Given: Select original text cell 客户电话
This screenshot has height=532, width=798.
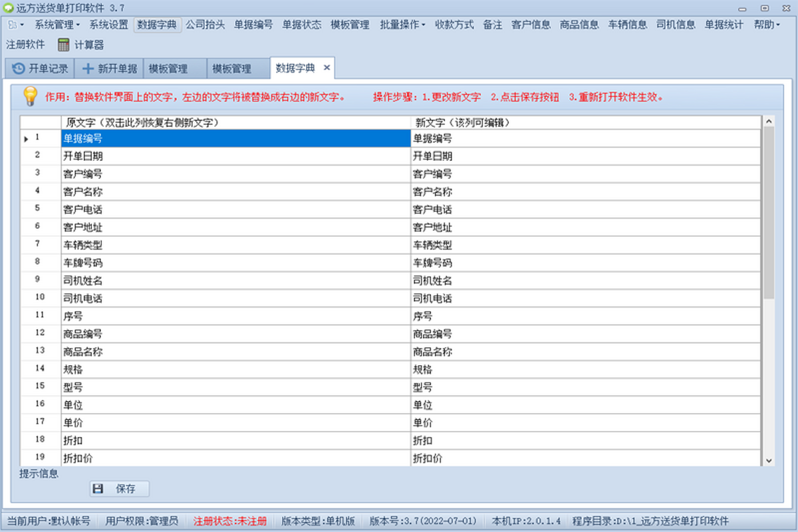Looking at the screenshot, I should point(236,209).
